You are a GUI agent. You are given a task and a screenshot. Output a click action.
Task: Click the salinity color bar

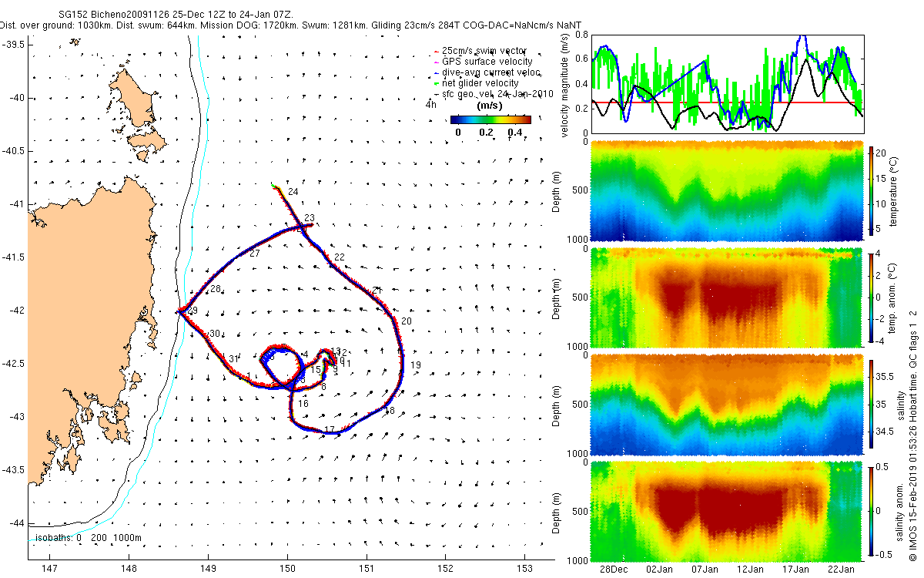pos(872,404)
